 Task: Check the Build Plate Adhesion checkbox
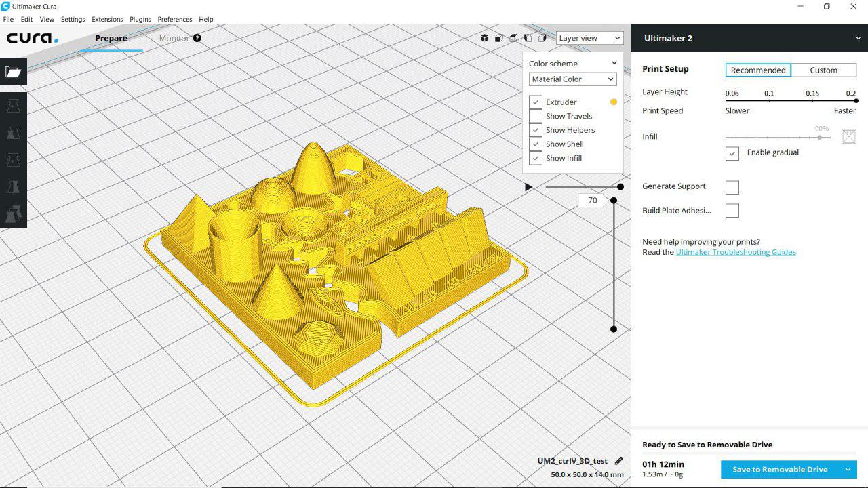[732, 211]
